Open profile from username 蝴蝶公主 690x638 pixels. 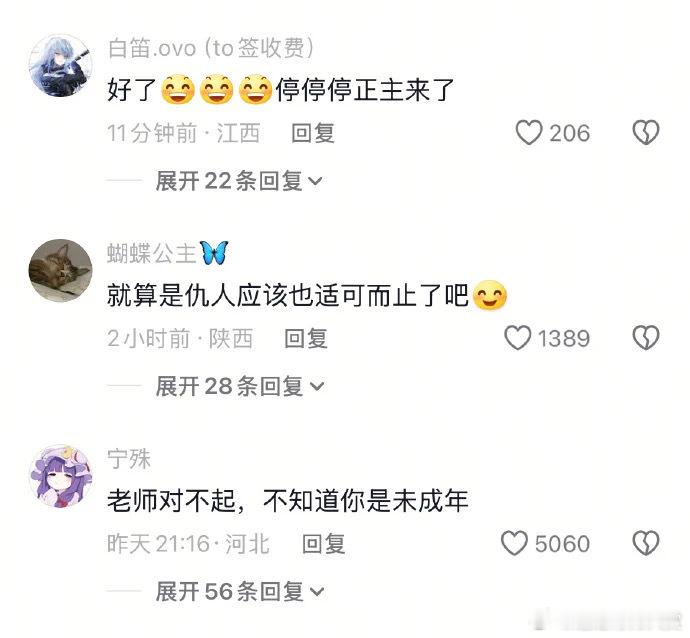[x=168, y=253]
